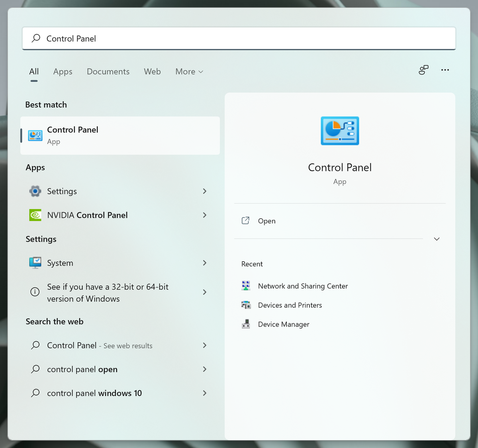Launch Device Manager from Recent list
Image resolution: width=478 pixels, height=448 pixels.
click(x=284, y=324)
